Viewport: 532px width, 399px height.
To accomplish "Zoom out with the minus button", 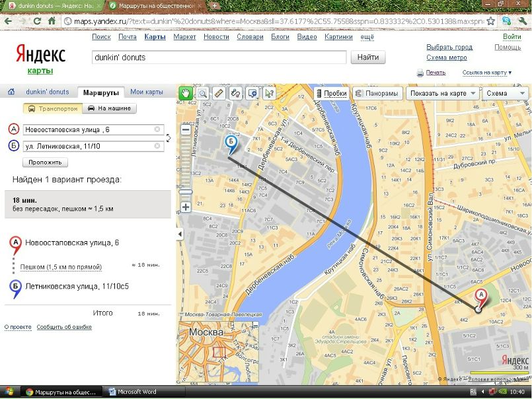I will (186, 129).
